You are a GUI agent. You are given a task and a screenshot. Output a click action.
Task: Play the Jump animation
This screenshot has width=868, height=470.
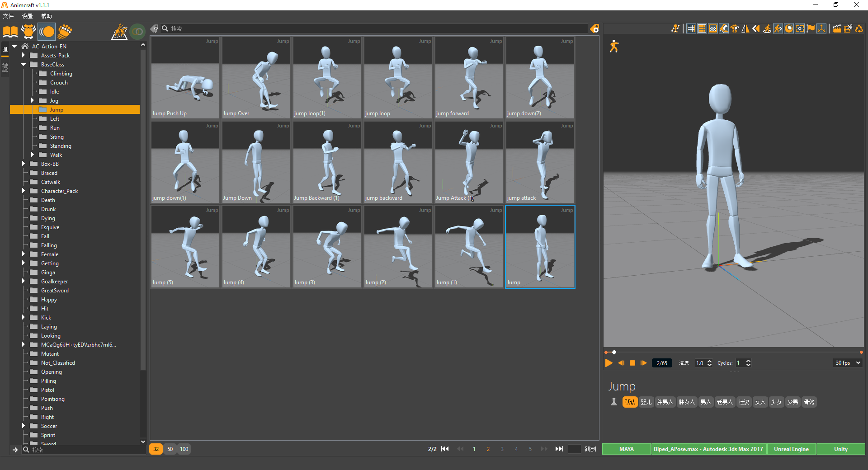[609, 363]
